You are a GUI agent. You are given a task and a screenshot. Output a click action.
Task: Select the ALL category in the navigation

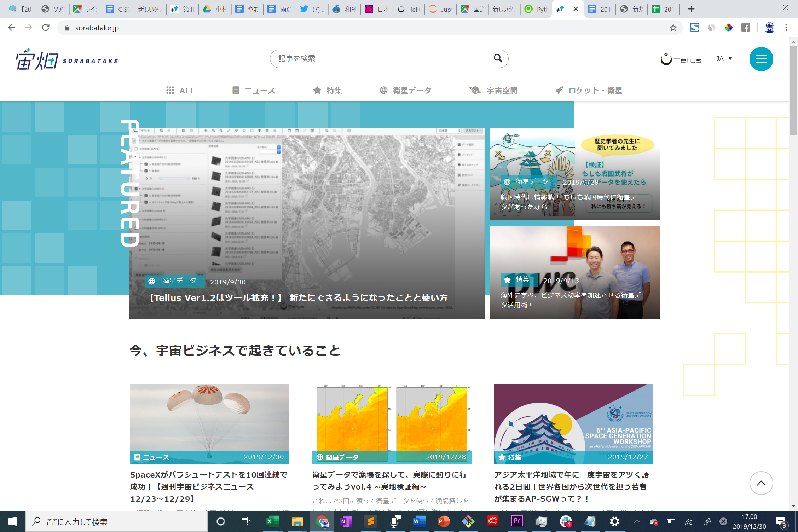180,91
